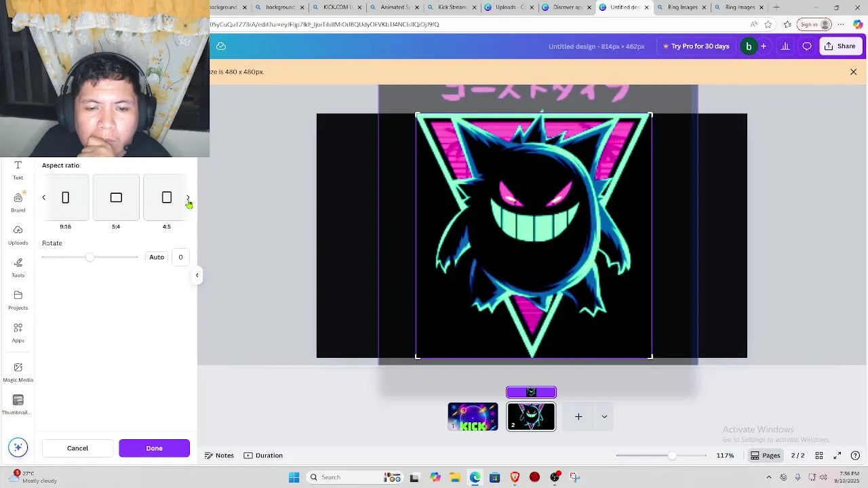
Task: Switch to the first Bing Images tab
Action: pyautogui.click(x=682, y=7)
